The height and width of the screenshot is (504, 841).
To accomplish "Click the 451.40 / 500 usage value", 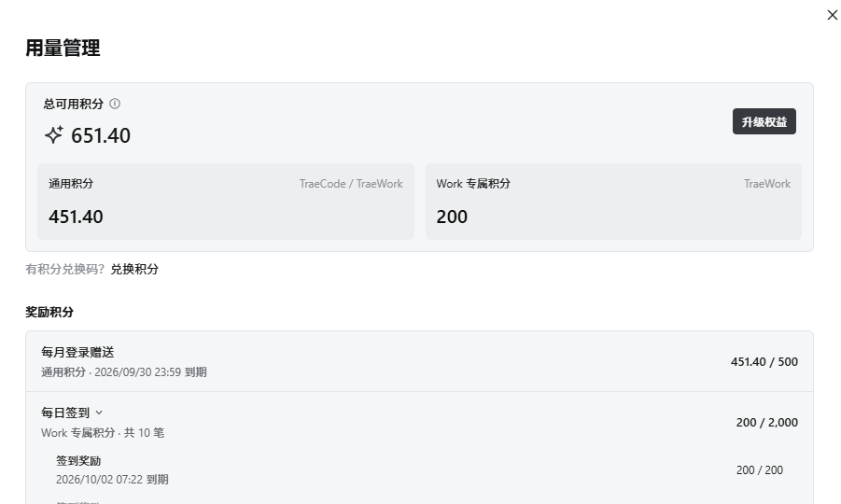I will 764,362.
